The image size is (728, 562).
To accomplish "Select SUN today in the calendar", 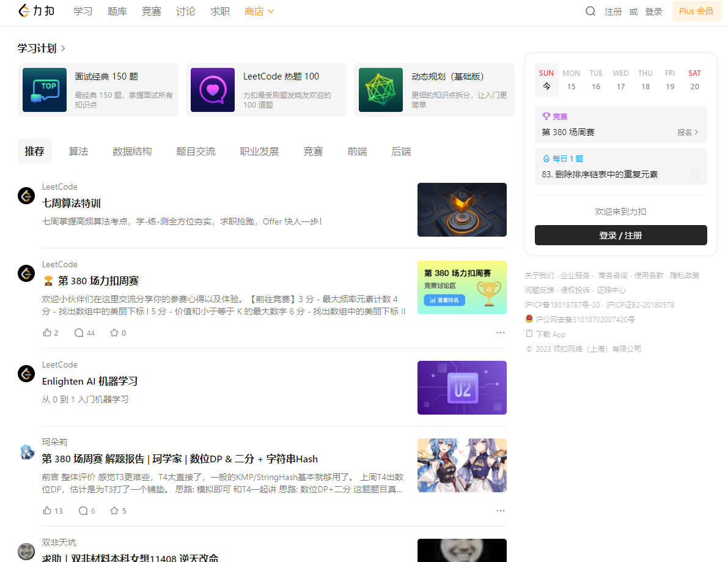I will [x=546, y=80].
